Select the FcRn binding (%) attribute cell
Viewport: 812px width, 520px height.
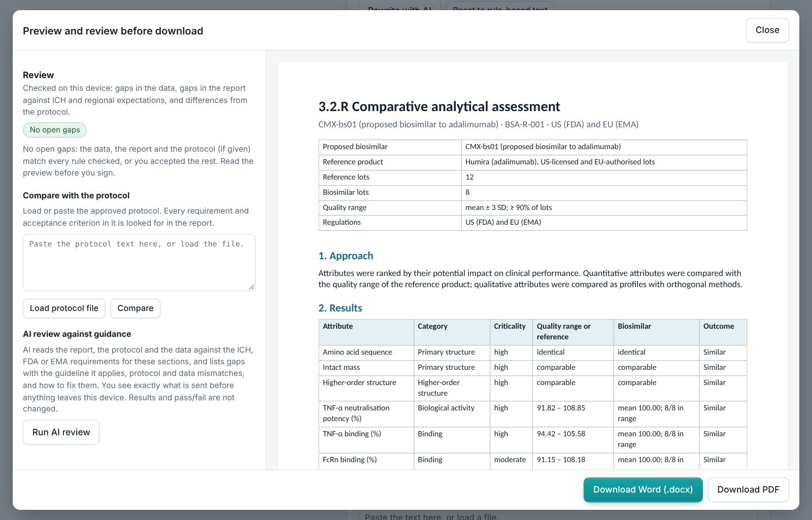[x=366, y=460]
